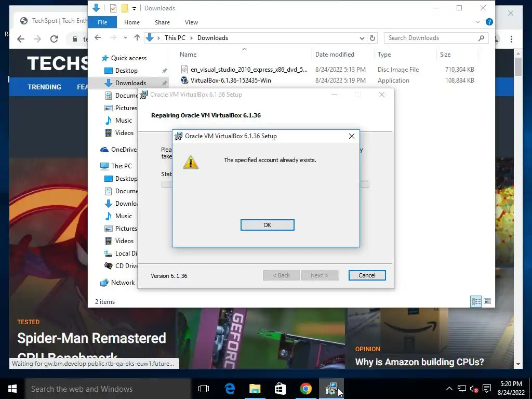The height and width of the screenshot is (399, 532).
Task: Click OK in the VirtualBox warning dialog
Action: pyautogui.click(x=268, y=225)
